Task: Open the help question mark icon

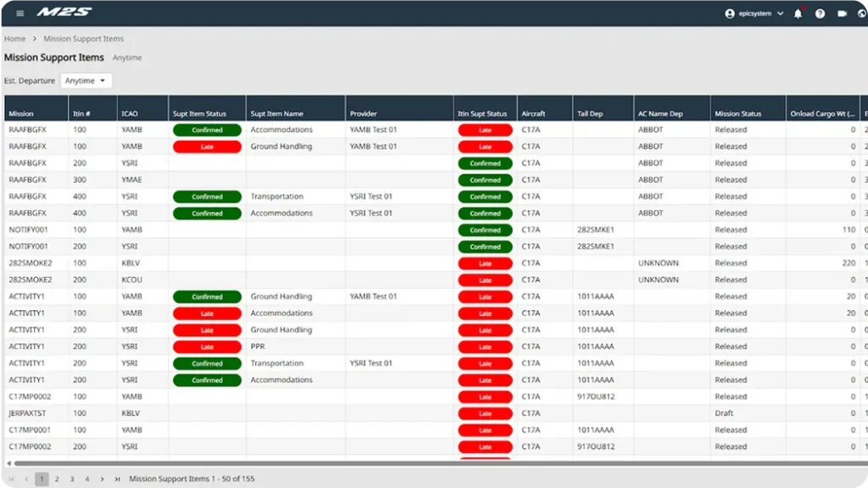Action: [x=820, y=14]
